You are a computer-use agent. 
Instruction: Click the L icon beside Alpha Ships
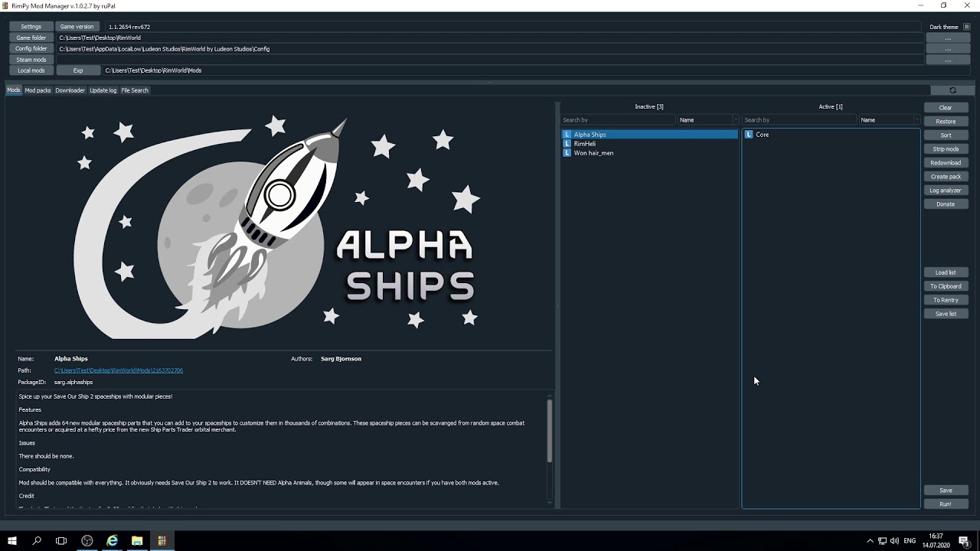point(567,135)
